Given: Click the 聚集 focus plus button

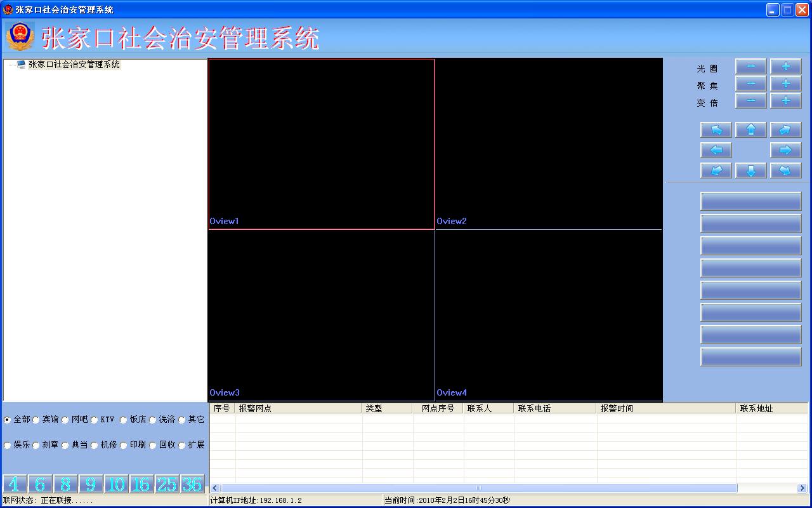Looking at the screenshot, I should point(786,83).
